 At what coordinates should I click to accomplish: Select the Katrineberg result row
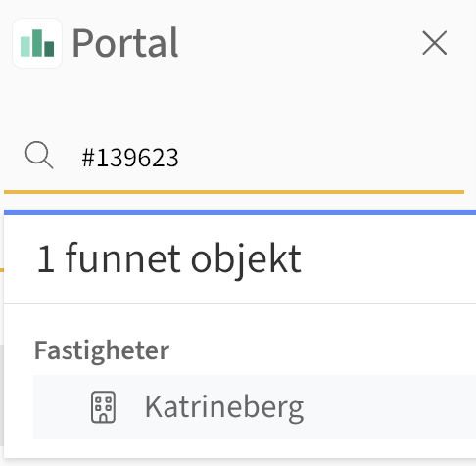pyautogui.click(x=255, y=407)
